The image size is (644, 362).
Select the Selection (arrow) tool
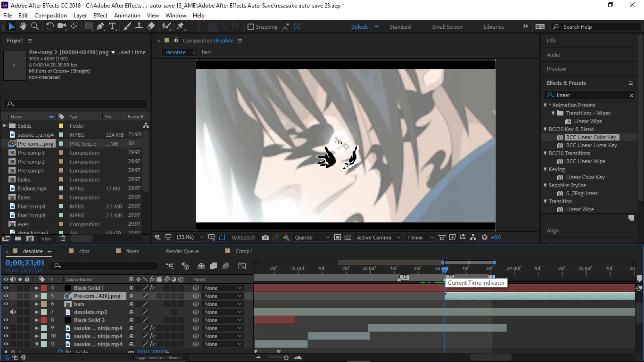(11, 26)
